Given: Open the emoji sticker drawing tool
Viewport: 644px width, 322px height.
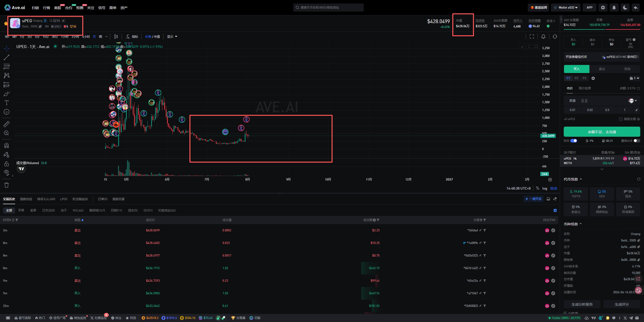Looking at the screenshot, I should [x=7, y=112].
